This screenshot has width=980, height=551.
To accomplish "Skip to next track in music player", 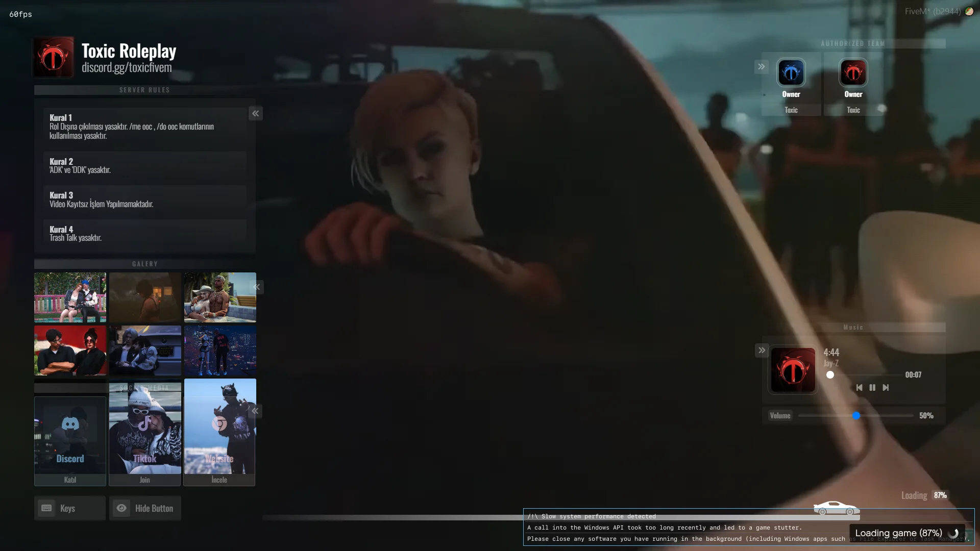I will [886, 388].
